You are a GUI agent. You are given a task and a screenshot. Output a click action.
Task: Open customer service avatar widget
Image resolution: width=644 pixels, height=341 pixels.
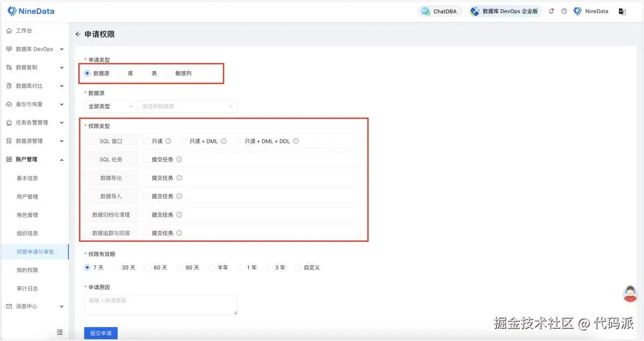(630, 294)
